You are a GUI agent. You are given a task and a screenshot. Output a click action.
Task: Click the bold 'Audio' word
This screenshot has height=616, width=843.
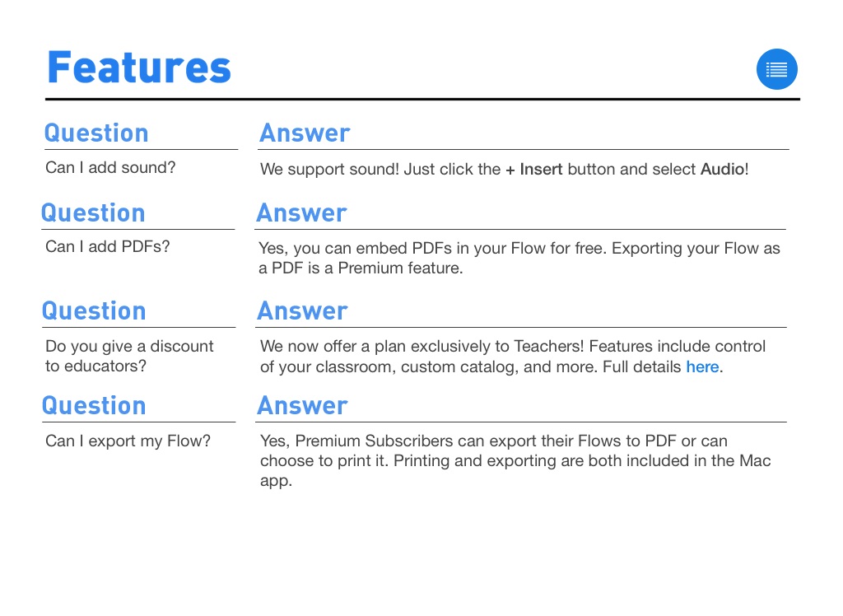[722, 170]
